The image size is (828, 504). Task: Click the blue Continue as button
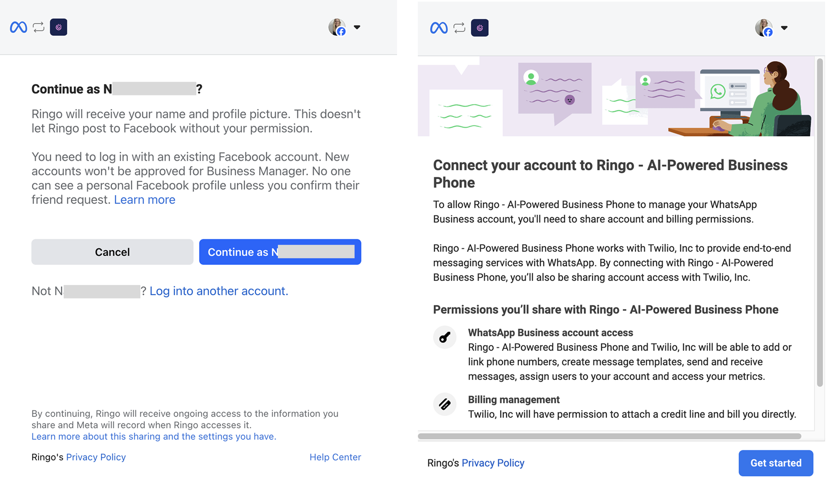click(280, 252)
